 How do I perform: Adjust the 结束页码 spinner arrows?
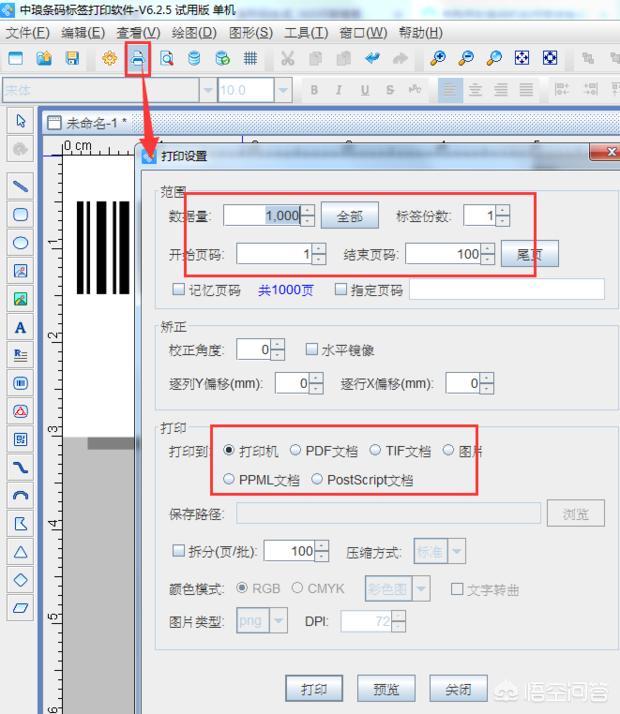[x=488, y=254]
